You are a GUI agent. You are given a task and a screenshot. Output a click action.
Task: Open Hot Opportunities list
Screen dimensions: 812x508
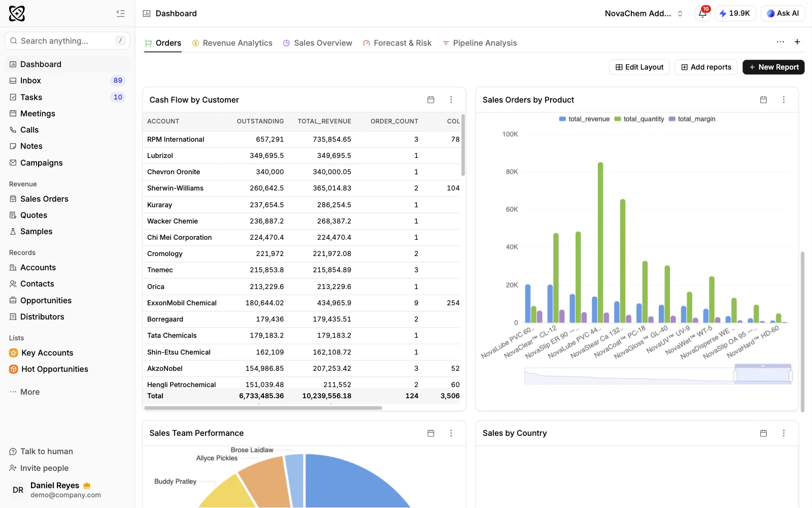click(67, 369)
